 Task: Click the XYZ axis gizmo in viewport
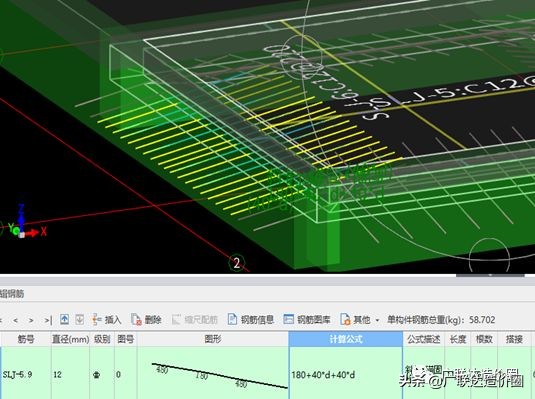pos(27,222)
